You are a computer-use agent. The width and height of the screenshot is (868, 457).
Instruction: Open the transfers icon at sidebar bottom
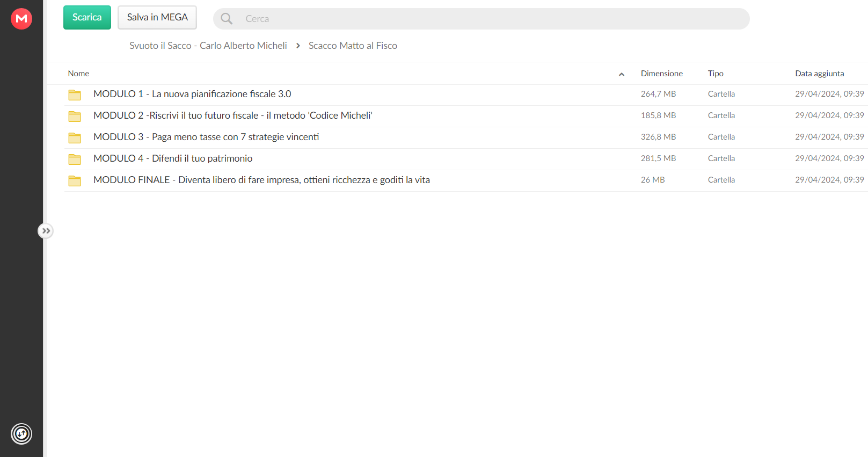(x=21, y=434)
